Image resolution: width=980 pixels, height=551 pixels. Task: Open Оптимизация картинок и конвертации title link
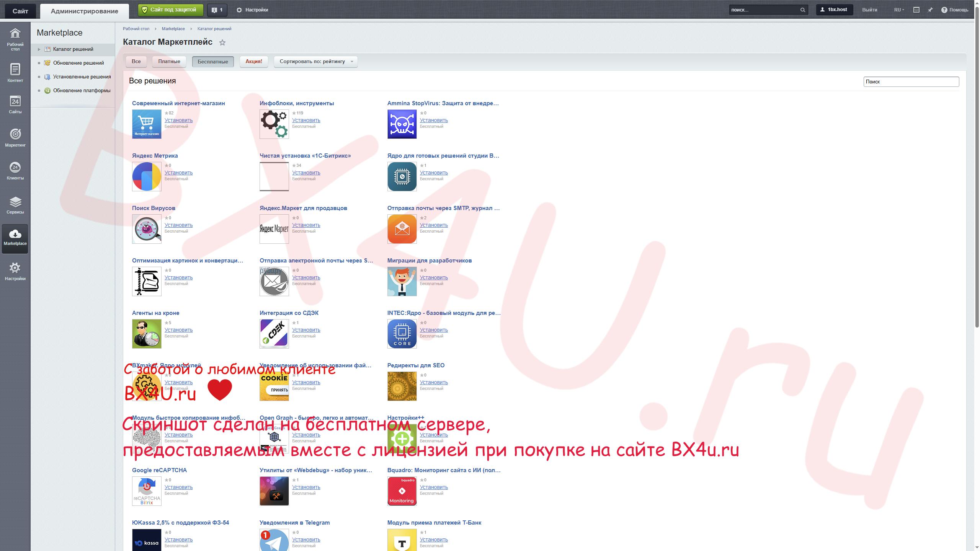(x=188, y=261)
